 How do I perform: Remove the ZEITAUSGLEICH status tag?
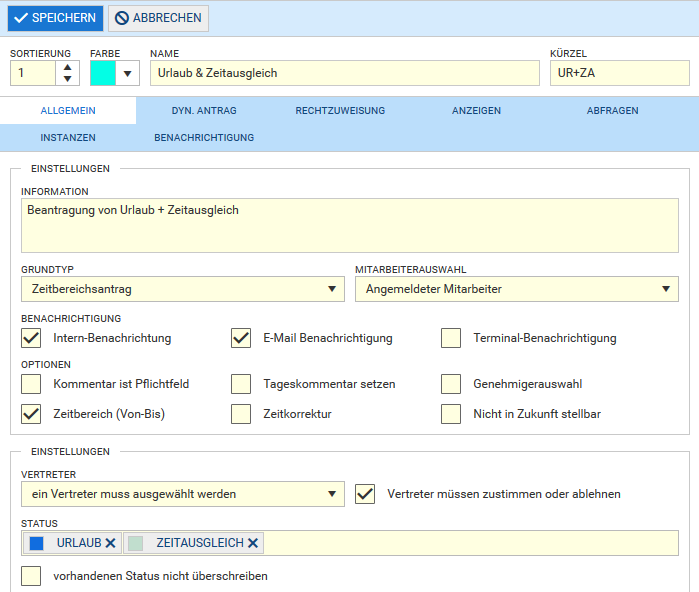[253, 543]
